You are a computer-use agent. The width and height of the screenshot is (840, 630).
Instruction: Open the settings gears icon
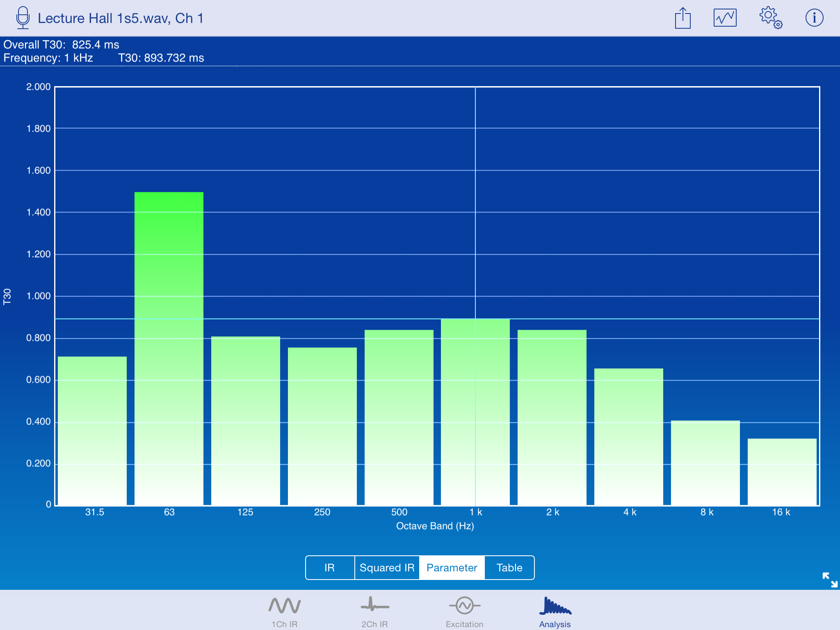(770, 18)
